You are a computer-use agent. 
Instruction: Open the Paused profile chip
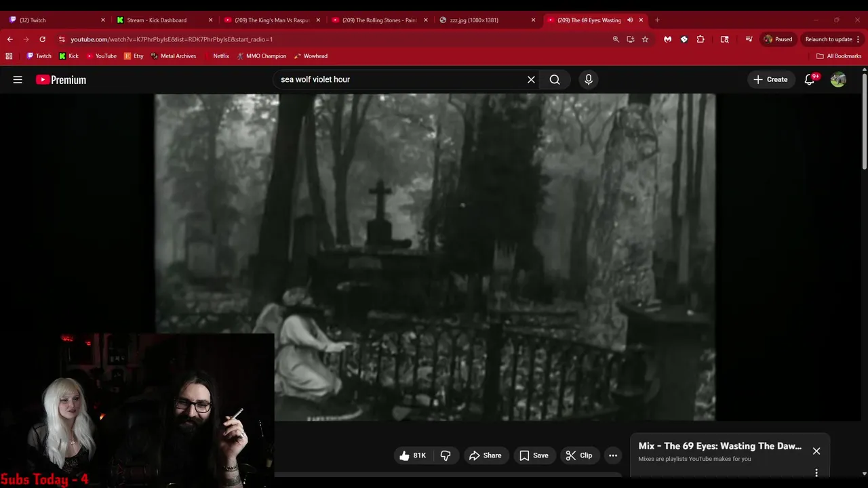(x=778, y=39)
